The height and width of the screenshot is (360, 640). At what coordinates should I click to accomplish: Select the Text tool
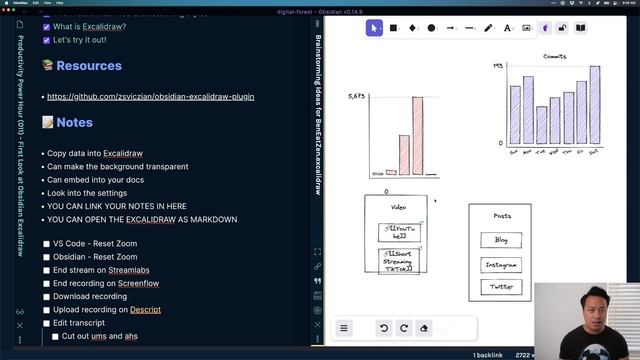point(507,28)
